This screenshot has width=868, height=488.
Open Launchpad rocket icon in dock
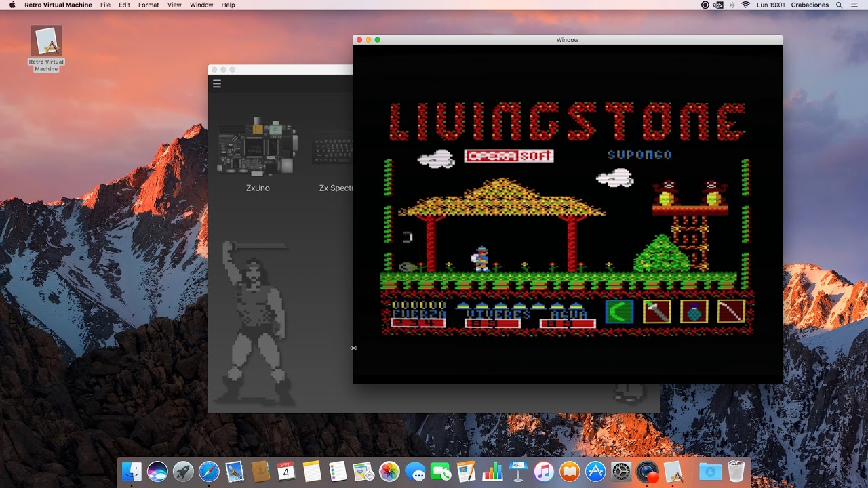[183, 471]
